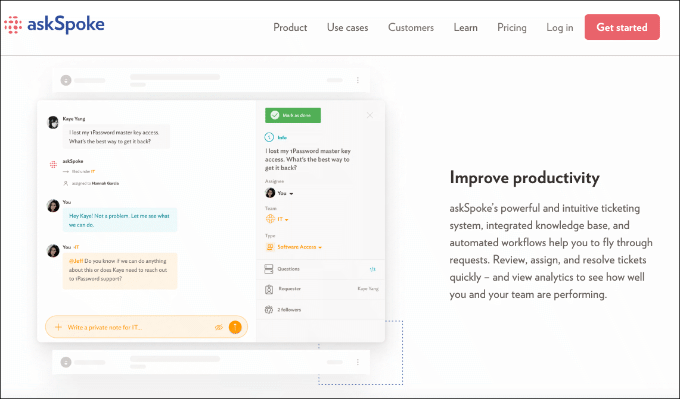The image size is (680, 399).
Task: Click the IT team globe icon
Action: (x=270, y=219)
